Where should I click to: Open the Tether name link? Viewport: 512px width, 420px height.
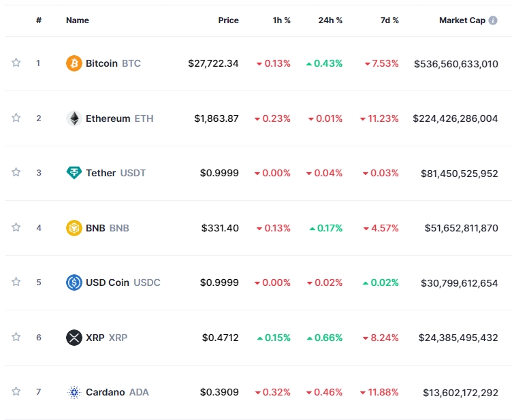(101, 173)
